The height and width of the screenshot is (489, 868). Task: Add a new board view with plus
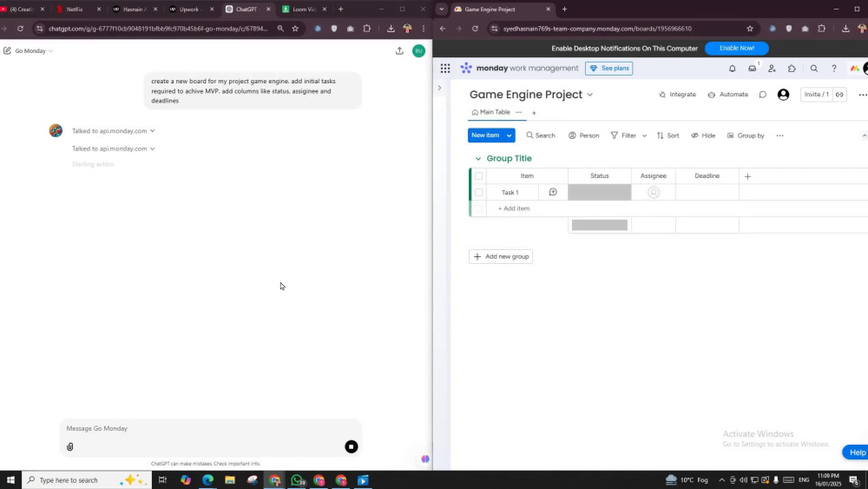click(534, 113)
